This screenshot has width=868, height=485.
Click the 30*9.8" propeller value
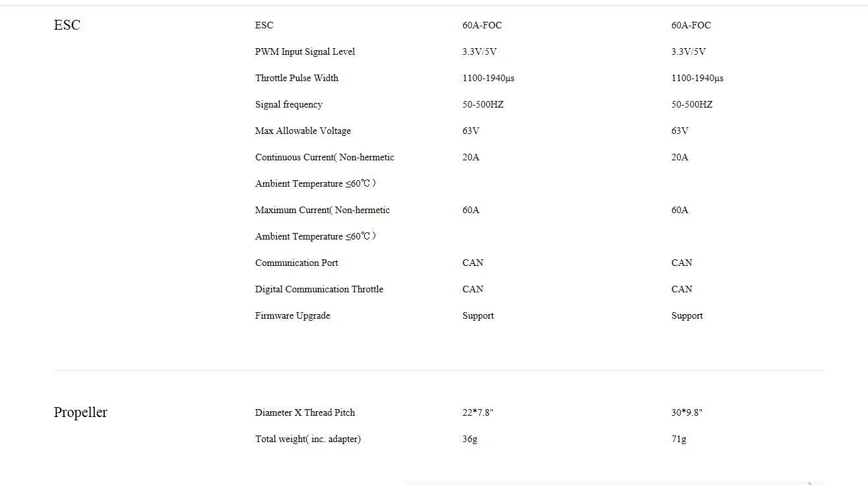click(x=687, y=412)
